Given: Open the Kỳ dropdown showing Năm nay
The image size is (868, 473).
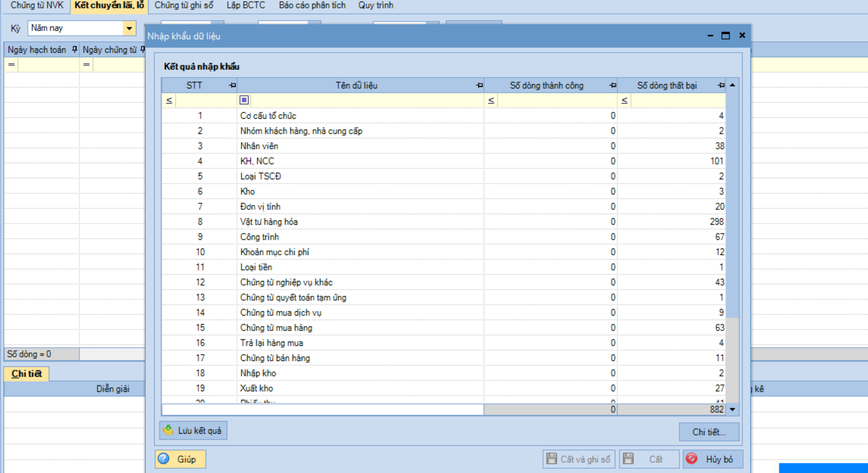Looking at the screenshot, I should click(129, 28).
